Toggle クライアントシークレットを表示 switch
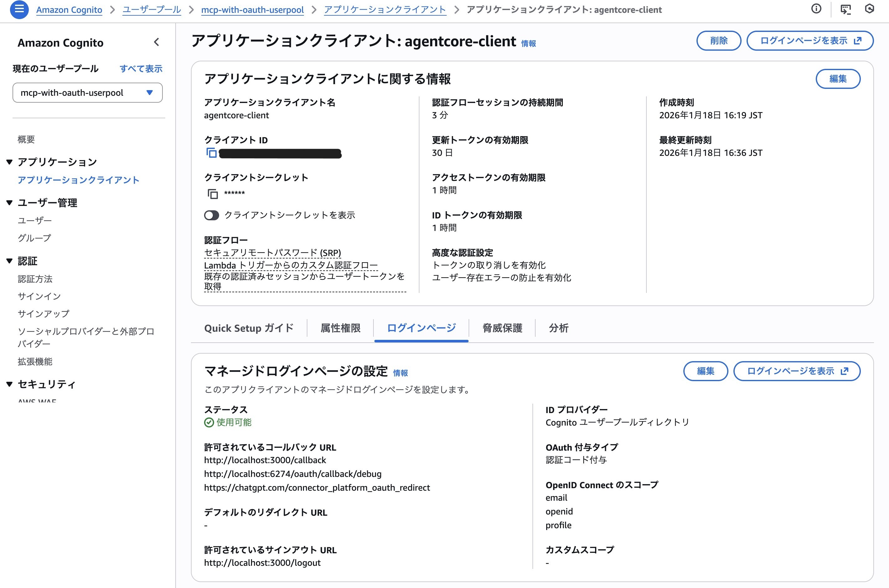This screenshot has width=889, height=588. tap(212, 215)
